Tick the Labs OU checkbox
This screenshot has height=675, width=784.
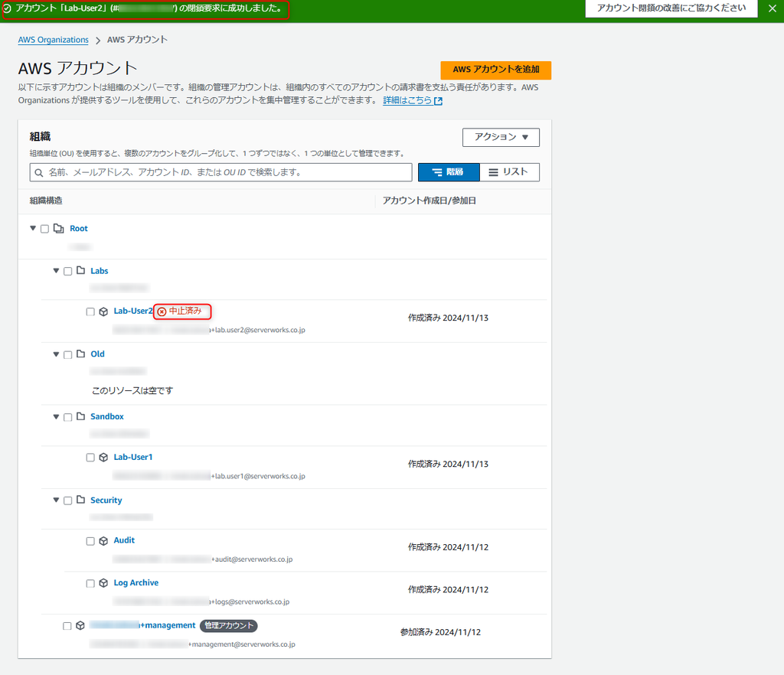pyautogui.click(x=67, y=271)
